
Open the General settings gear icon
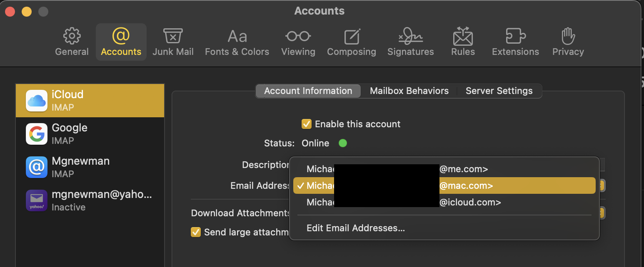click(72, 37)
